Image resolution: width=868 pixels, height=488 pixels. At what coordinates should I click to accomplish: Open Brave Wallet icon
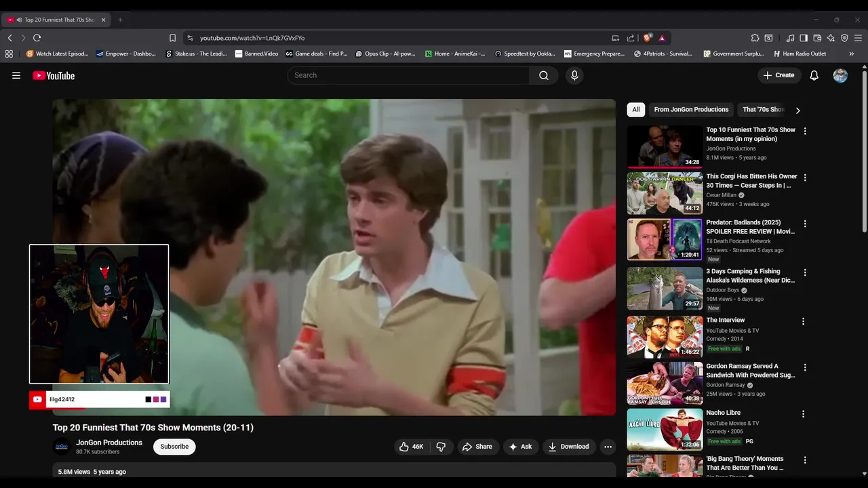click(x=817, y=38)
